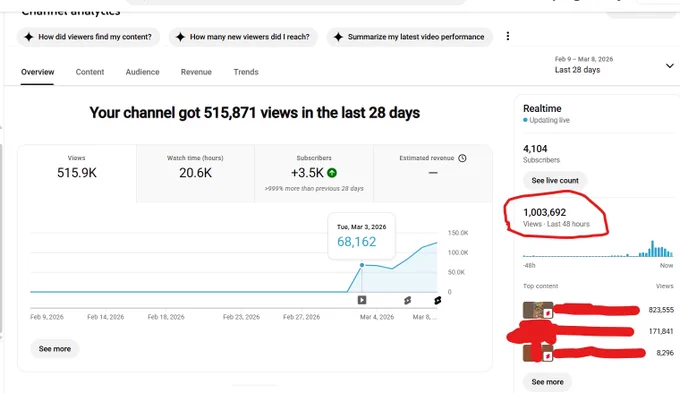Click the 'How did viewers find my content?' chip

88,37
